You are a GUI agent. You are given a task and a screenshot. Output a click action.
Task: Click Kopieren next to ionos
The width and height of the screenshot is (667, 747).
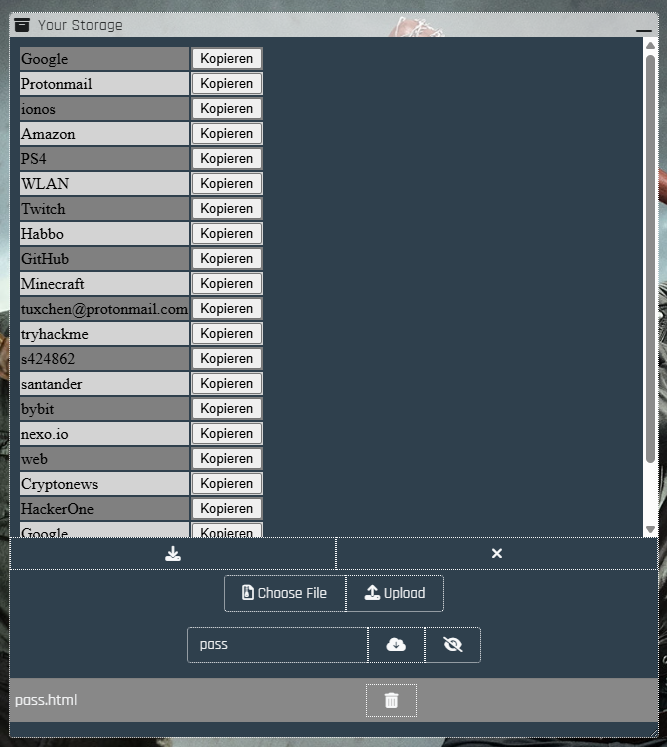(227, 109)
